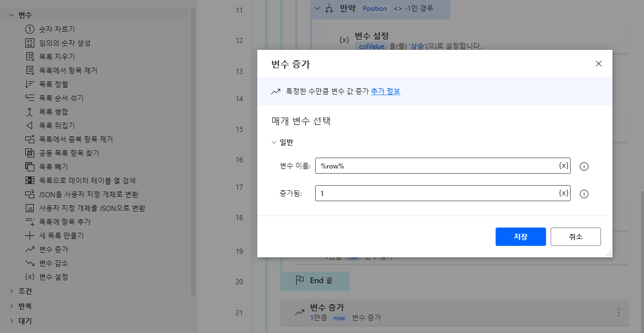Click the 목록에서 중복 항목 제거 icon
This screenshot has width=644, height=333.
tap(30, 139)
